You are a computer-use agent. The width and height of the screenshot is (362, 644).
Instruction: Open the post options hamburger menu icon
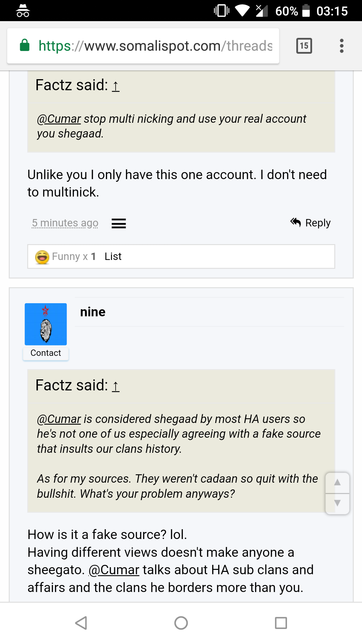point(119,223)
